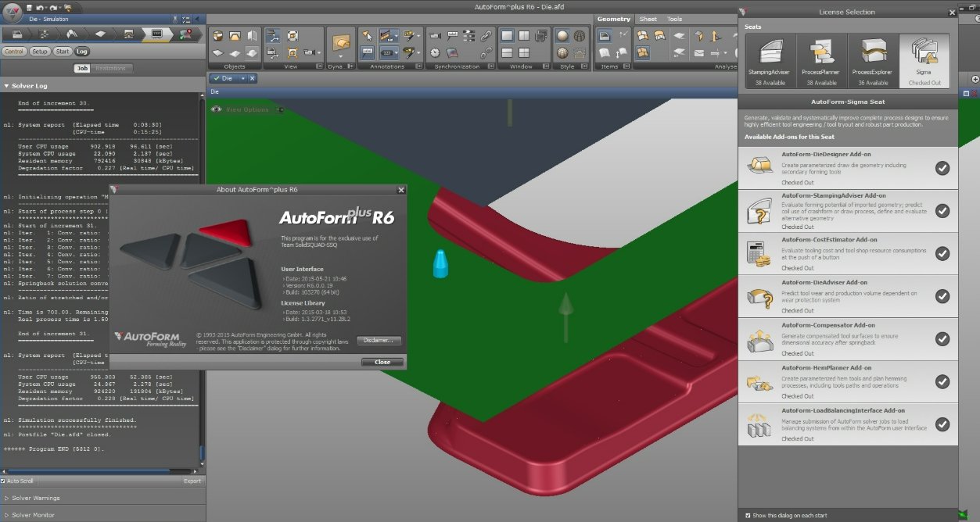Click the cyan pin object in 3D view

click(x=440, y=263)
